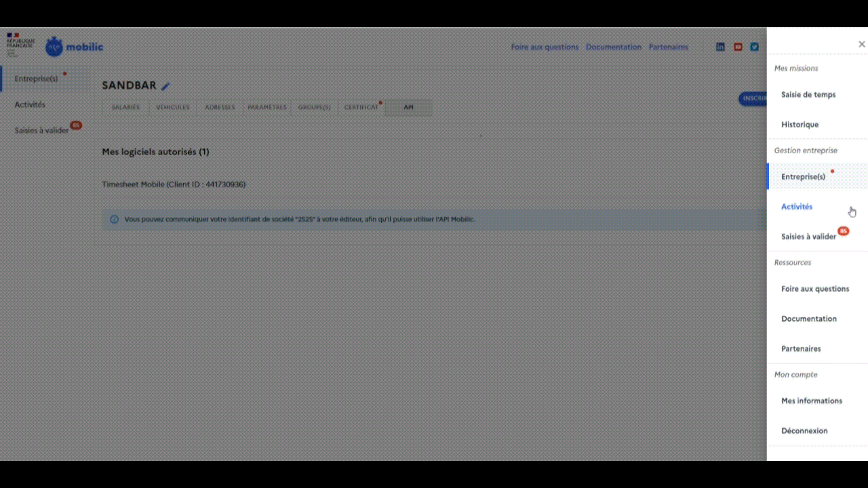Image resolution: width=868 pixels, height=488 pixels.
Task: Open Historique in the drawer menu
Action: tap(800, 125)
